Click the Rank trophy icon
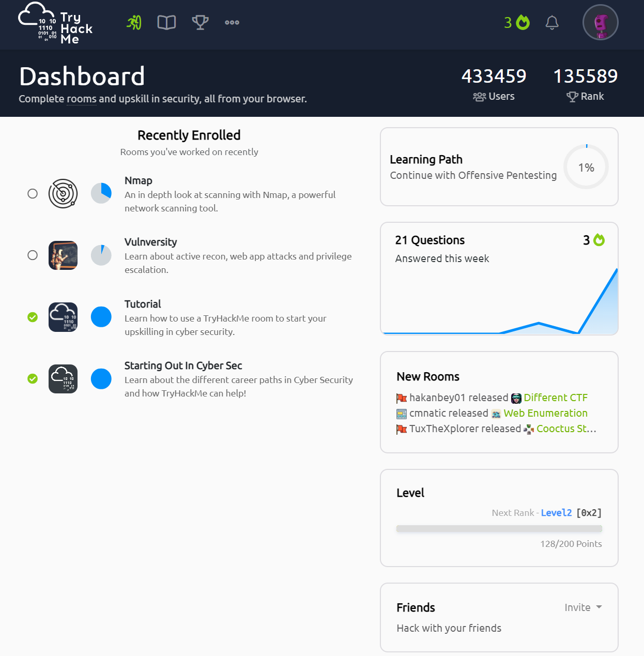Image resolution: width=644 pixels, height=656 pixels. [x=572, y=97]
